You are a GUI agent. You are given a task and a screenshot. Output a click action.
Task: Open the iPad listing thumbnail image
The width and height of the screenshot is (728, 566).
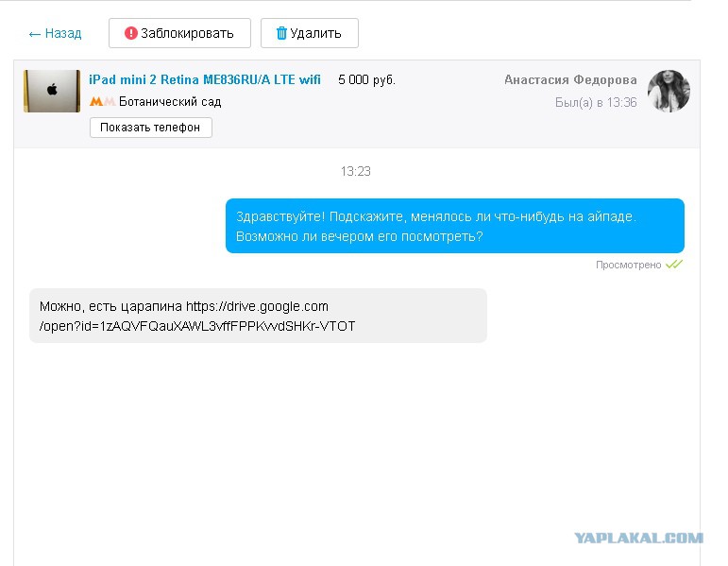(52, 91)
